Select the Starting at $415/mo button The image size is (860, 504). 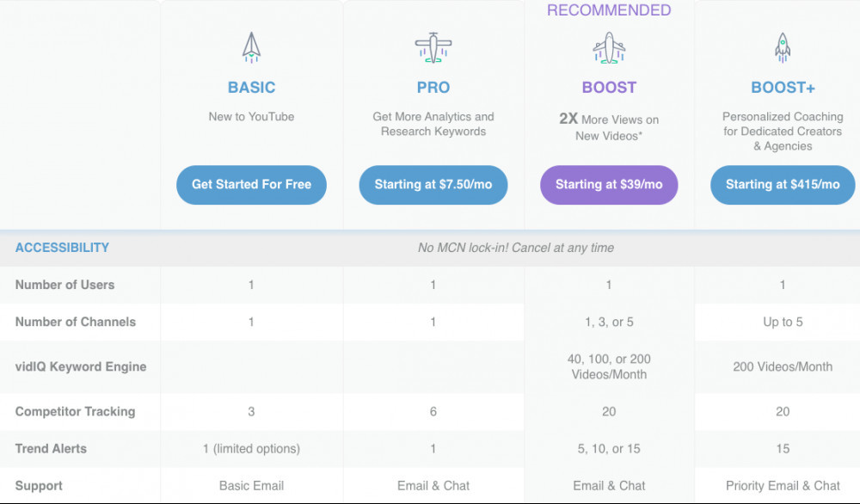coord(783,185)
